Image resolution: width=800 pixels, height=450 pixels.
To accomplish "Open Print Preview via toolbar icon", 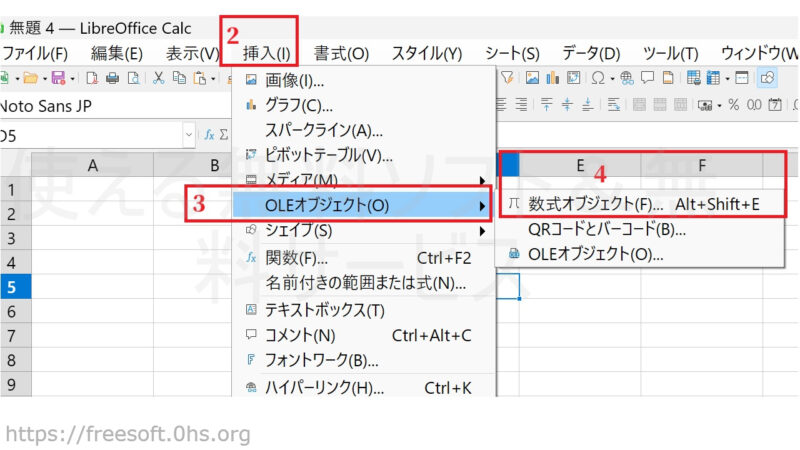I will click(134, 78).
